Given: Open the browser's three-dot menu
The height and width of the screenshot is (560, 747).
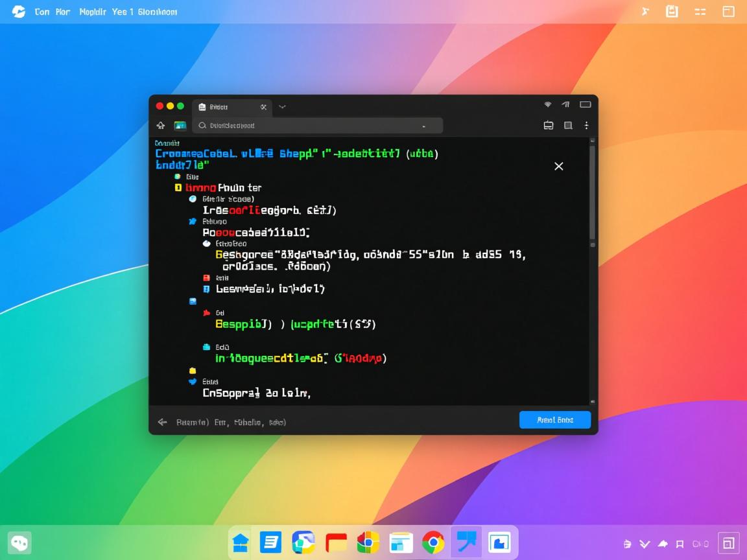Looking at the screenshot, I should 586,125.
